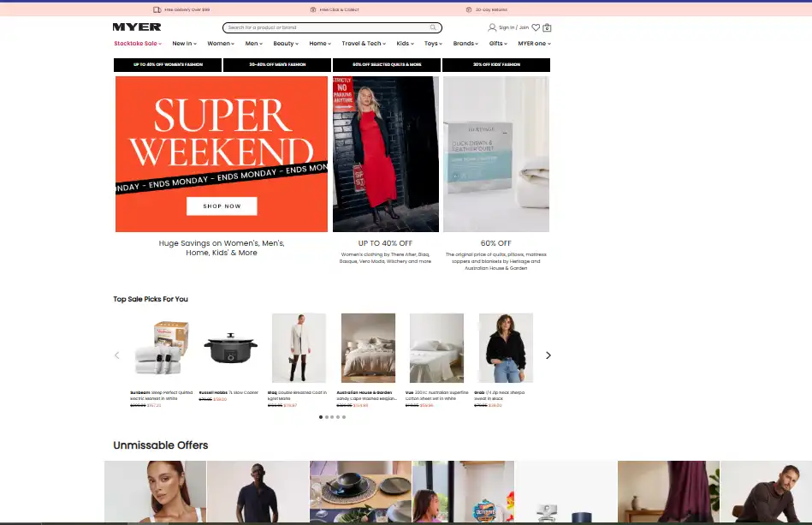The image size is (812, 525).
Task: Click Up to 40% Off heading
Action: pos(385,243)
